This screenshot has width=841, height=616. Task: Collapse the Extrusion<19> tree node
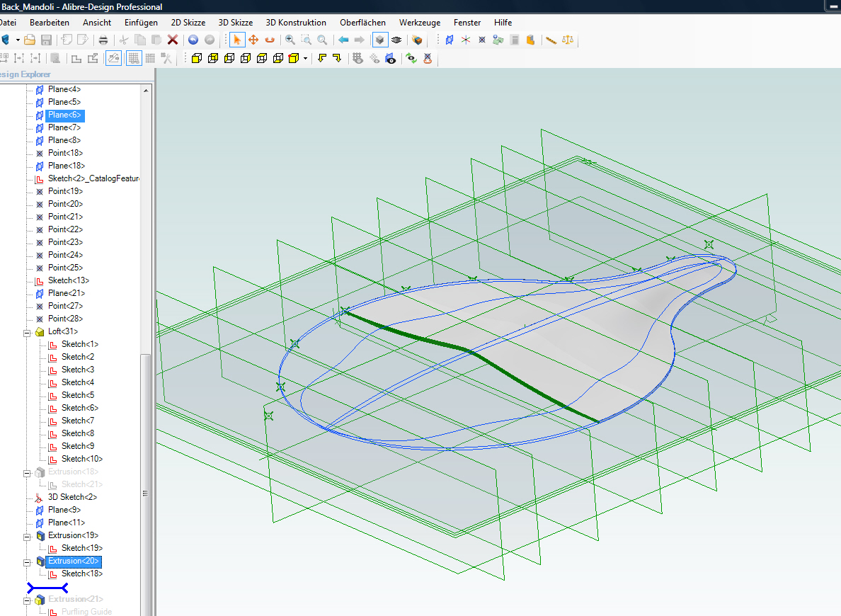pyautogui.click(x=27, y=537)
